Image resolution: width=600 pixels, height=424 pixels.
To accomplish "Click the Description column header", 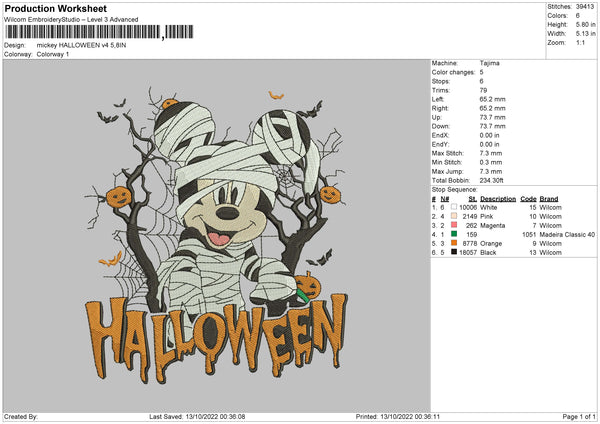I will [x=497, y=198].
